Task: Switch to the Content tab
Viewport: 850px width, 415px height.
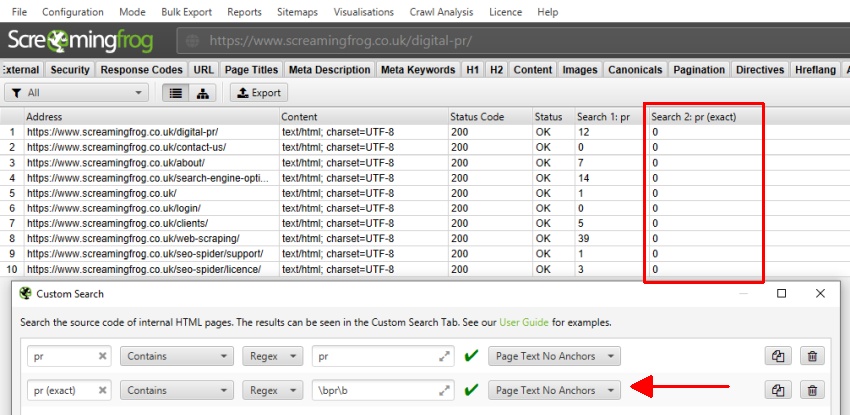Action: pos(533,70)
